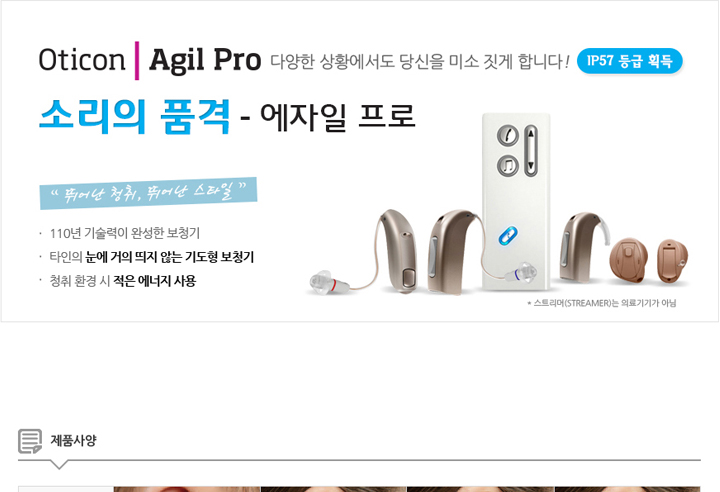Click the blue link icon on the streamer
Image resolution: width=720 pixels, height=492 pixels.
pos(508,236)
